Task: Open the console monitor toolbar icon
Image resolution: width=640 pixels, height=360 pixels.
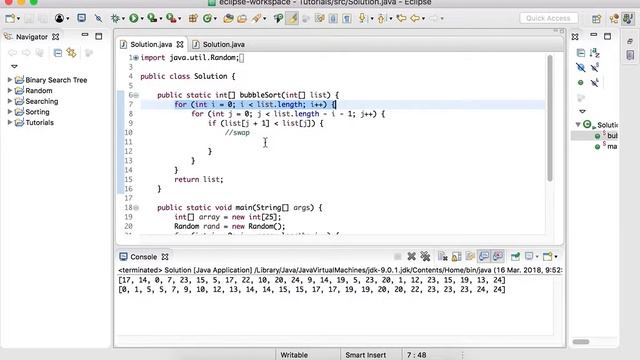Action: click(82, 18)
